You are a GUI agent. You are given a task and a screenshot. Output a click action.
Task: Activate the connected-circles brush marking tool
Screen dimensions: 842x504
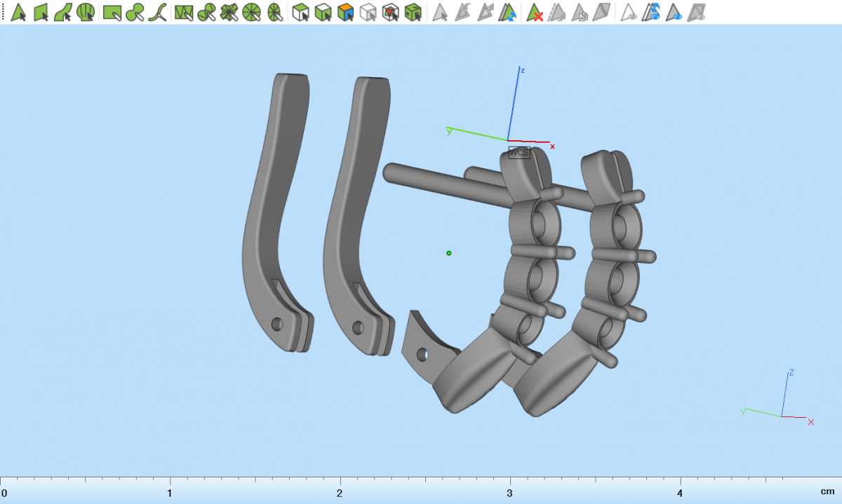(135, 12)
